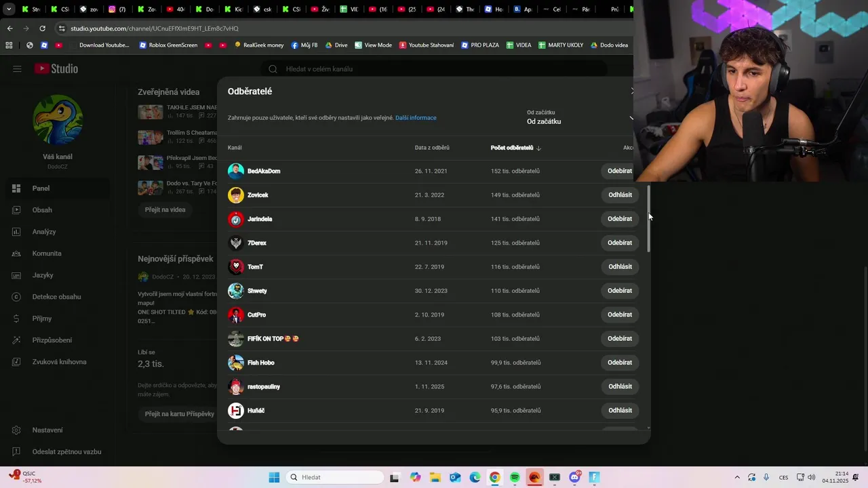The height and width of the screenshot is (488, 868).
Task: Close the Odběratelé dialog
Action: [633, 91]
